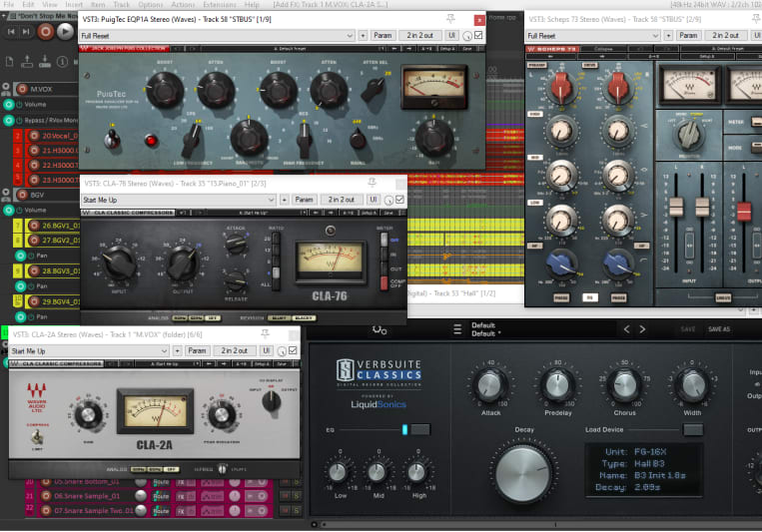This screenshot has height=532, width=762.
Task: Open CLA-76 2 in 2 out routing
Action: pos(342,200)
